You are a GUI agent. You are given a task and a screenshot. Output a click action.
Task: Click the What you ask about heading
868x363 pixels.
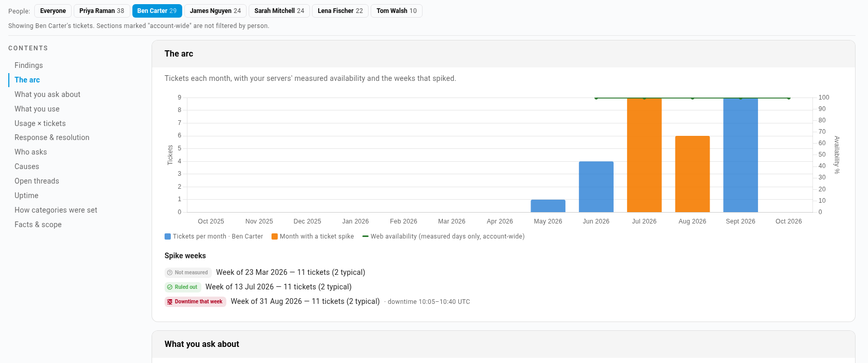[202, 344]
